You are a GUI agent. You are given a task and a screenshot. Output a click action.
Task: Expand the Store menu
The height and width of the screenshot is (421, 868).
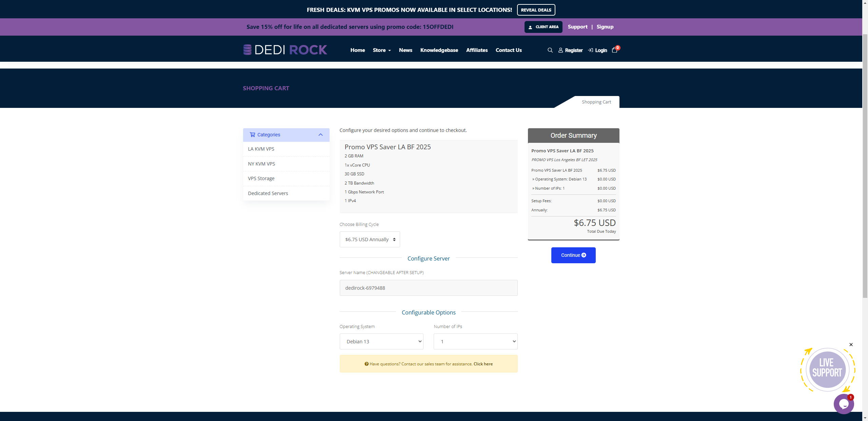[x=382, y=50]
